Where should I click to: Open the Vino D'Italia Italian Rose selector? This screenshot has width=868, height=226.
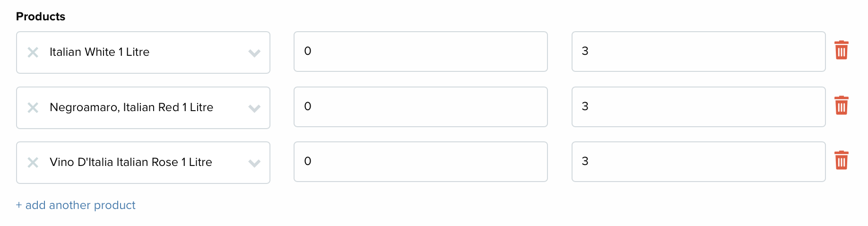143,163
